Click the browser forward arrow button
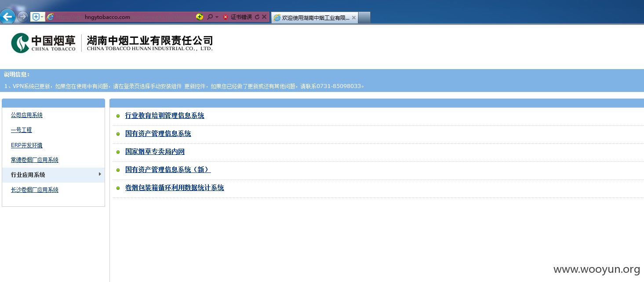 (22, 17)
